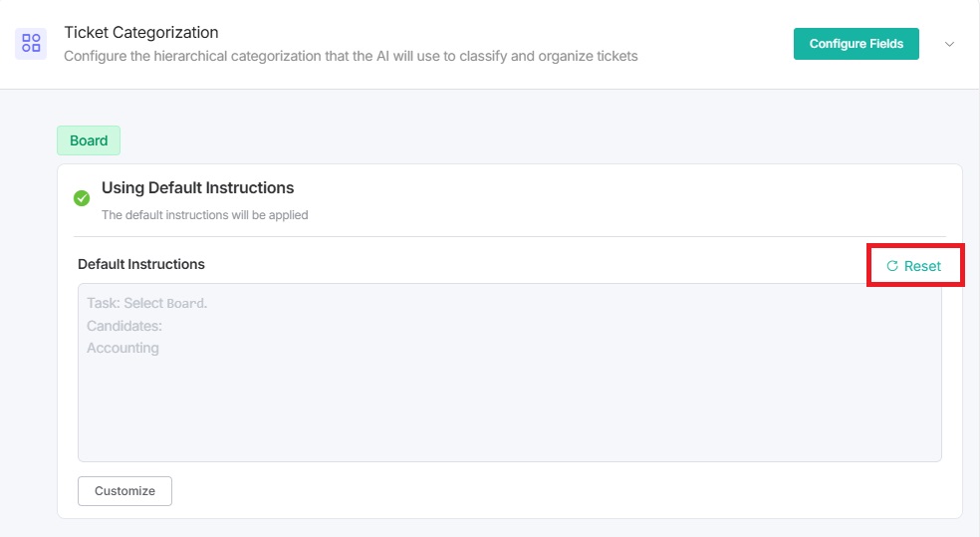Click the green checkmark status icon

pyautogui.click(x=83, y=197)
